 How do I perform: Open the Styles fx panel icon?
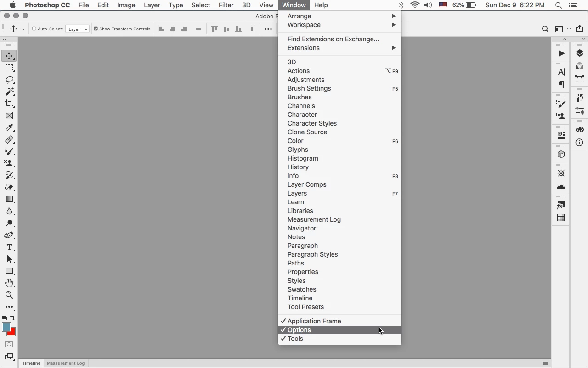[x=561, y=205]
